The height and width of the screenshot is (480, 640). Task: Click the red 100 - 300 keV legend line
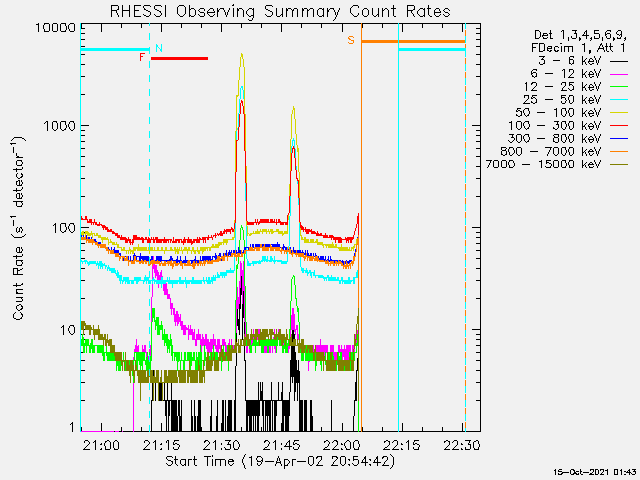[619, 125]
